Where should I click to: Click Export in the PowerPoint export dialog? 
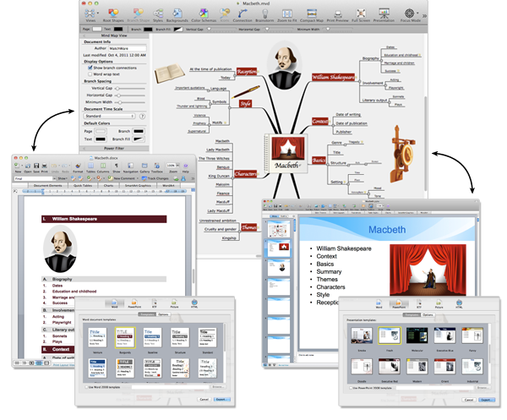[x=487, y=401]
